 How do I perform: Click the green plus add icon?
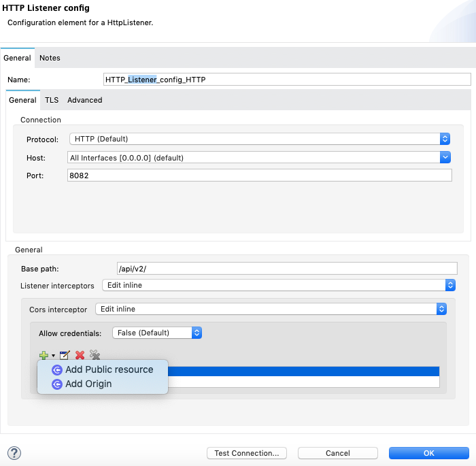click(44, 354)
